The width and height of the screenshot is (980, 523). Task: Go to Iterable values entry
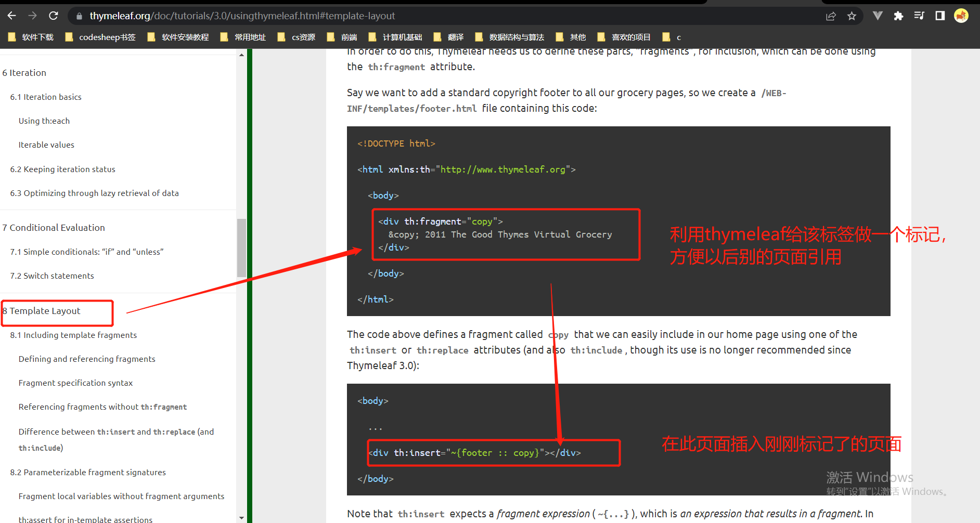click(x=46, y=145)
